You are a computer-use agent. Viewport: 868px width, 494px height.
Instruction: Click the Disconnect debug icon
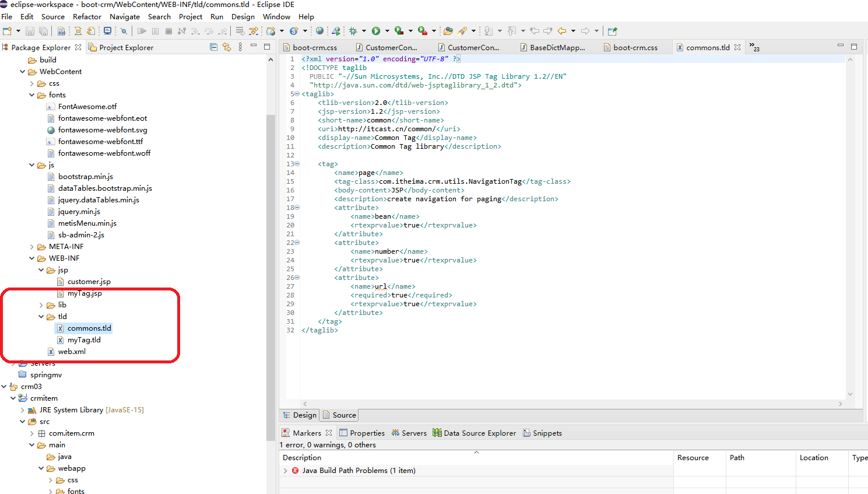pos(182,31)
